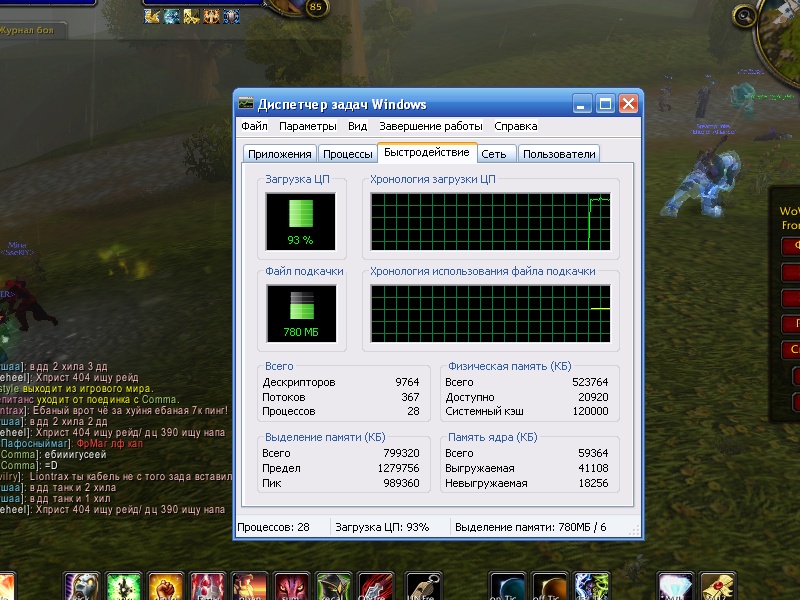Use the blue orb 'on Tr' action button
The height and width of the screenshot is (600, 800).
tap(507, 587)
